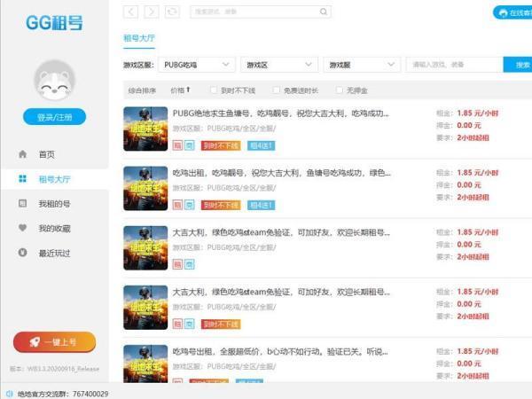532x399 pixels.
Task: Enable the 到时不下线 checkbox
Action: 215,90
